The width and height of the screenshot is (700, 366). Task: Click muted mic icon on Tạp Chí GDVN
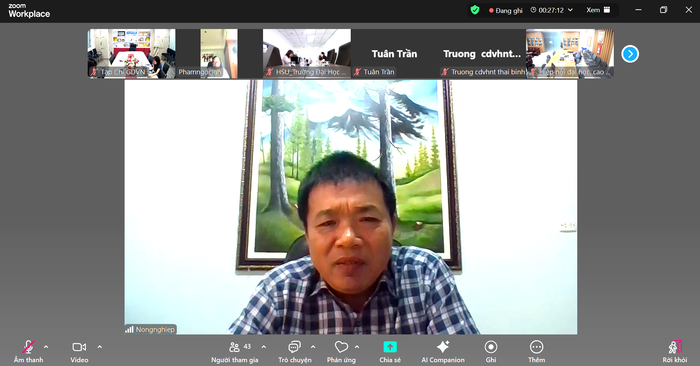(x=94, y=72)
